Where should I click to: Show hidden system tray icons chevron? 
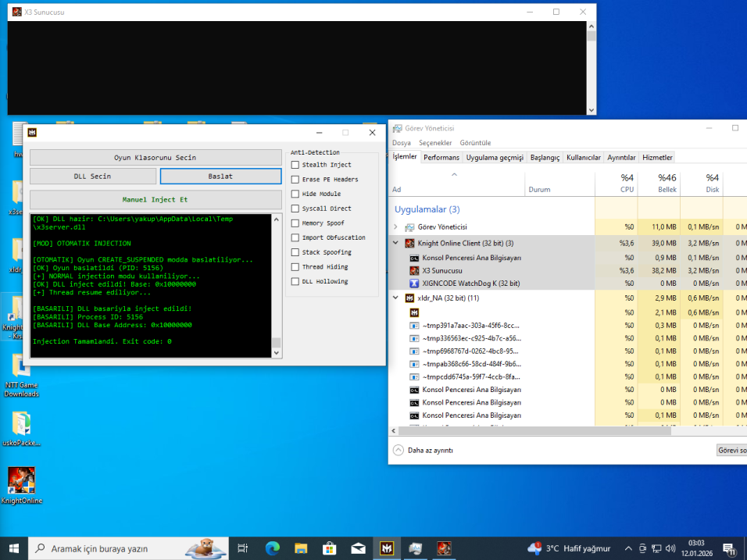(628, 548)
